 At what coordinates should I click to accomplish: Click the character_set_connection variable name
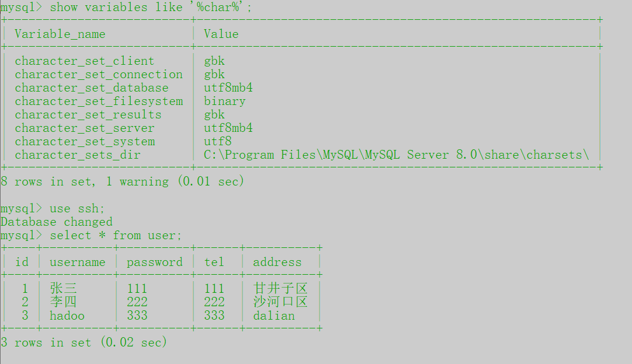pyautogui.click(x=99, y=74)
